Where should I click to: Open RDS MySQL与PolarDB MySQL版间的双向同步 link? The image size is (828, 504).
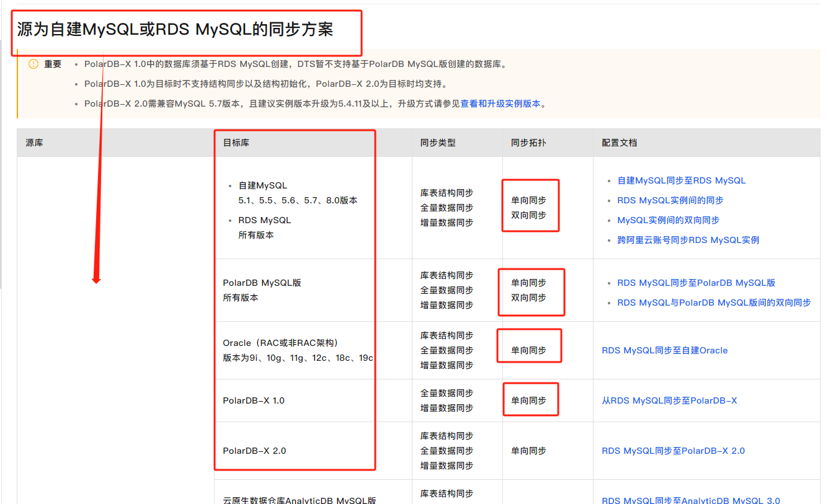(x=714, y=303)
